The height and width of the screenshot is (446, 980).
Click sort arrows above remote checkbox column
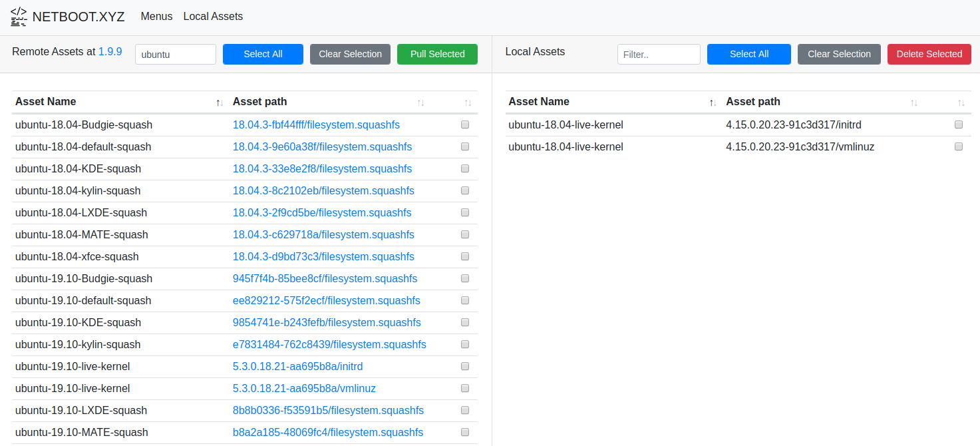(468, 103)
